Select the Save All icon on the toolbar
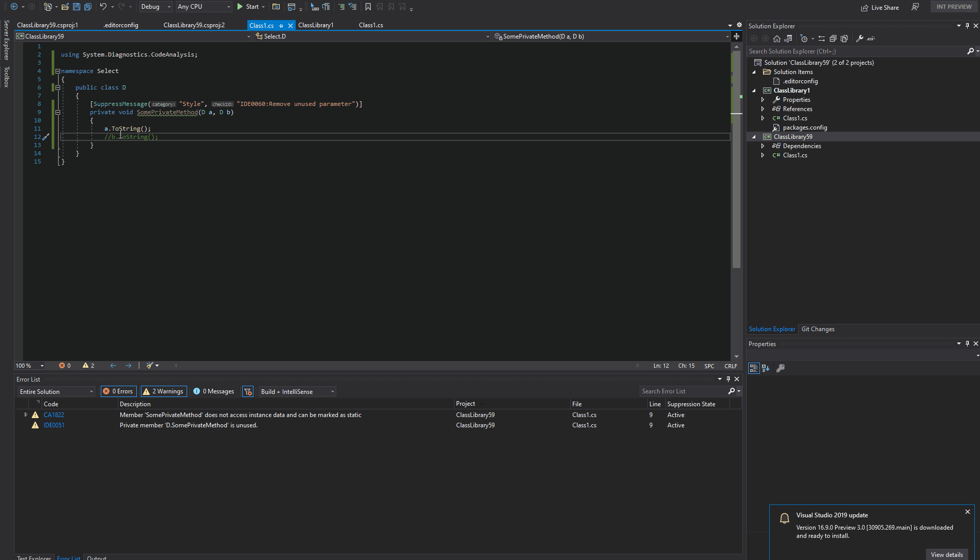The height and width of the screenshot is (560, 980). point(87,6)
